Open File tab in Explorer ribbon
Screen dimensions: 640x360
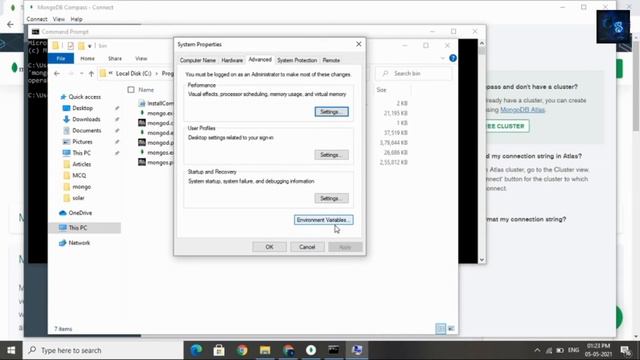[61, 58]
